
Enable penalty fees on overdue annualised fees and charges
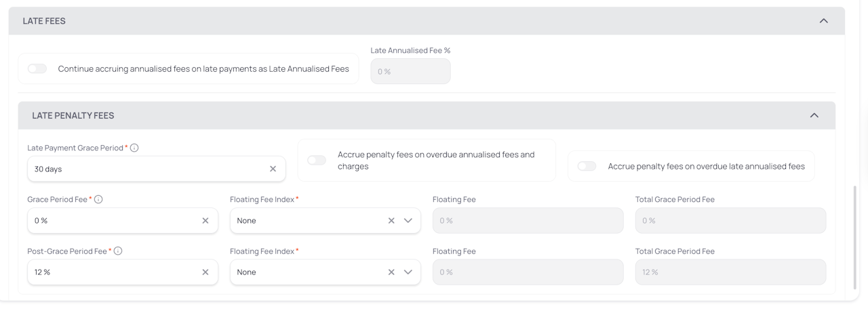(x=317, y=160)
